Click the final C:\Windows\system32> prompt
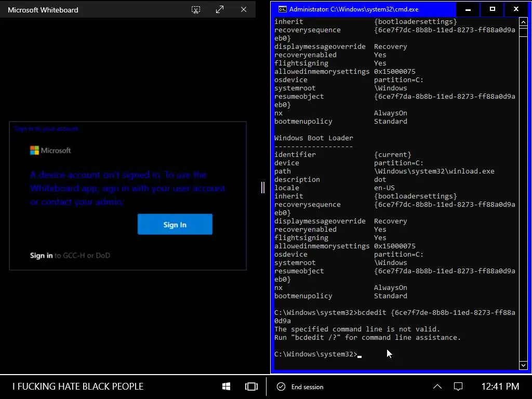 [315, 354]
